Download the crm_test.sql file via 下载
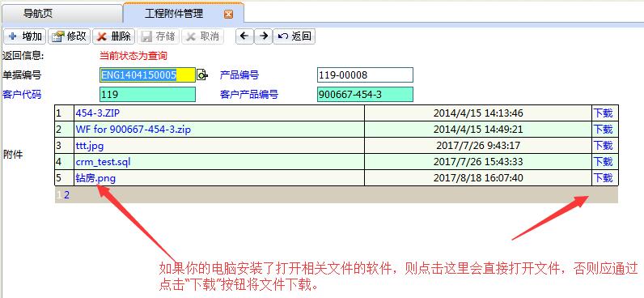Screen dimensions: 644x298 [x=603, y=161]
